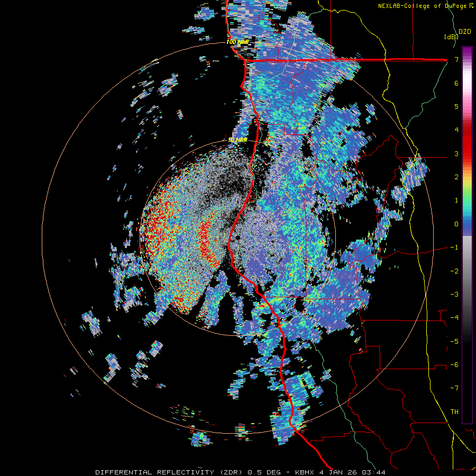Select the -5 value on the scale

454,342
